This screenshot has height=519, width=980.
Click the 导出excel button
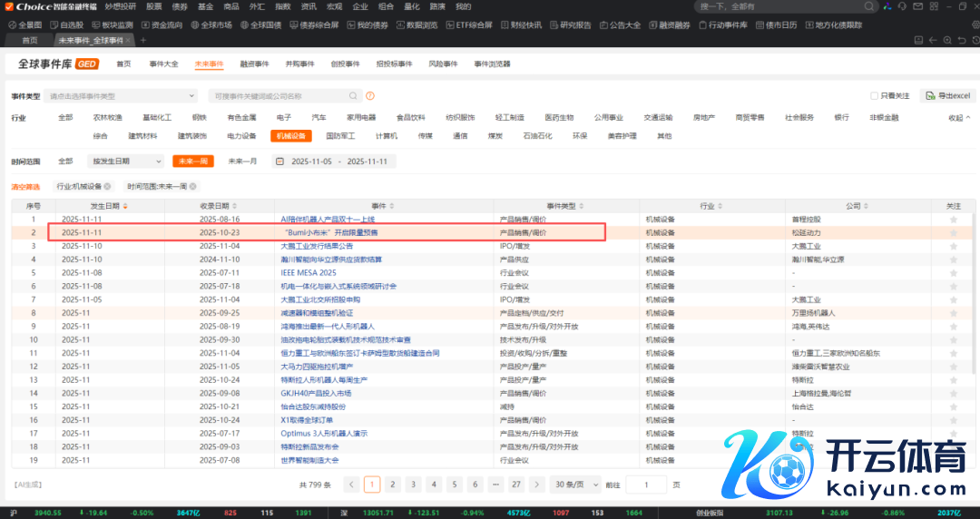[x=947, y=96]
